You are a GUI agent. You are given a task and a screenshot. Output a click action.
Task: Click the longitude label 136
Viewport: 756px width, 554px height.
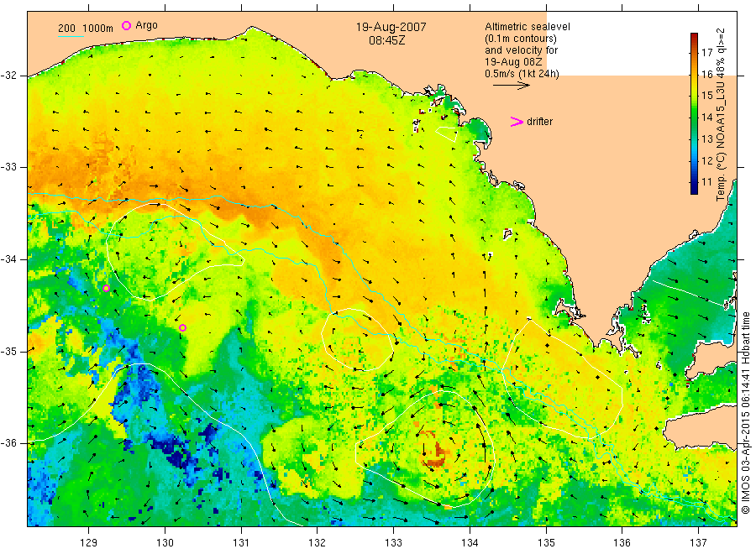[x=622, y=543]
